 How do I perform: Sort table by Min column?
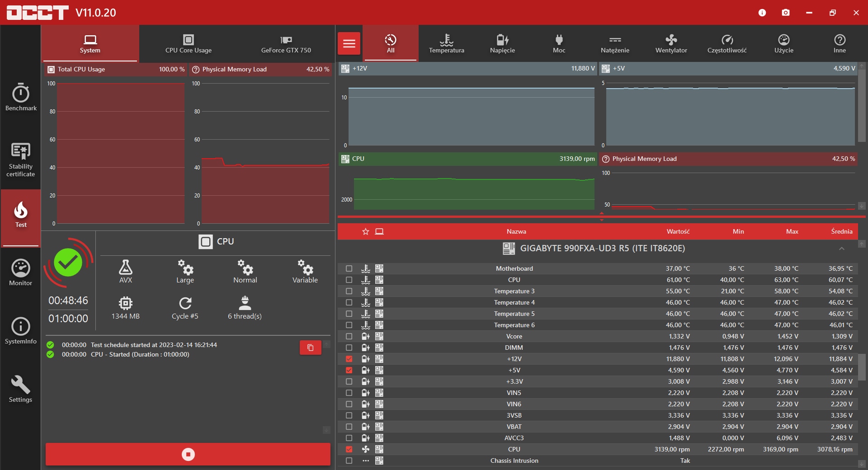point(738,231)
